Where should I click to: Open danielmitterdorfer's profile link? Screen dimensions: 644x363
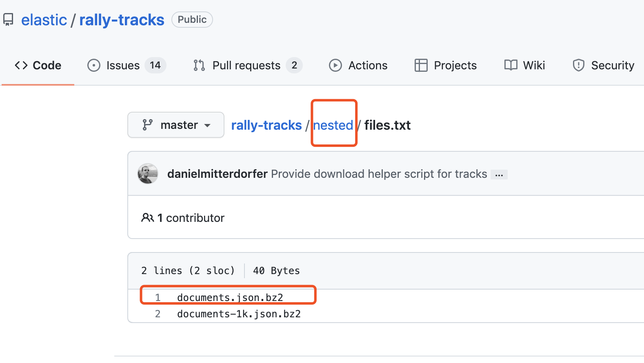click(x=217, y=174)
